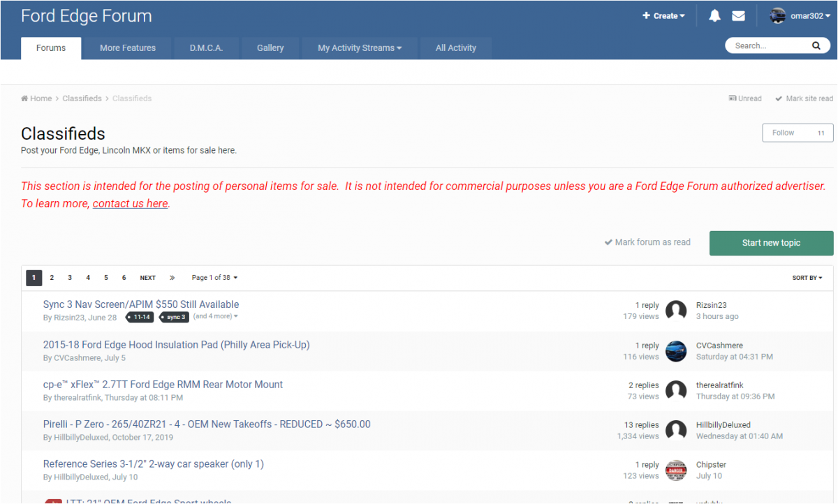
Task: Open the Gallery tab
Action: [x=270, y=48]
